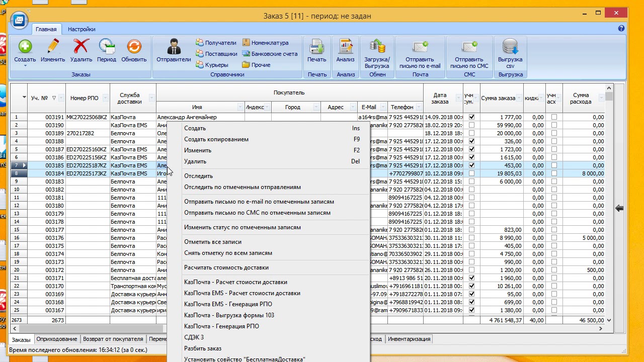Switch to the Настройки ribbon tab
Image resolution: width=644 pixels, height=362 pixels.
pos(82,29)
